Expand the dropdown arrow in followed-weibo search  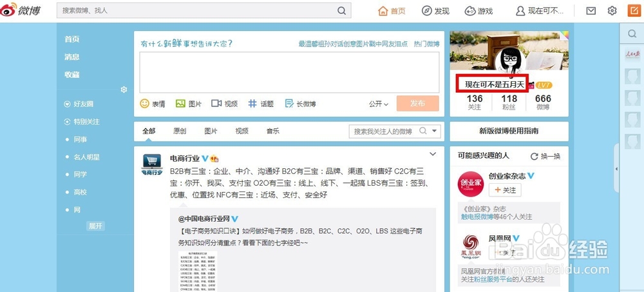pyautogui.click(x=435, y=131)
